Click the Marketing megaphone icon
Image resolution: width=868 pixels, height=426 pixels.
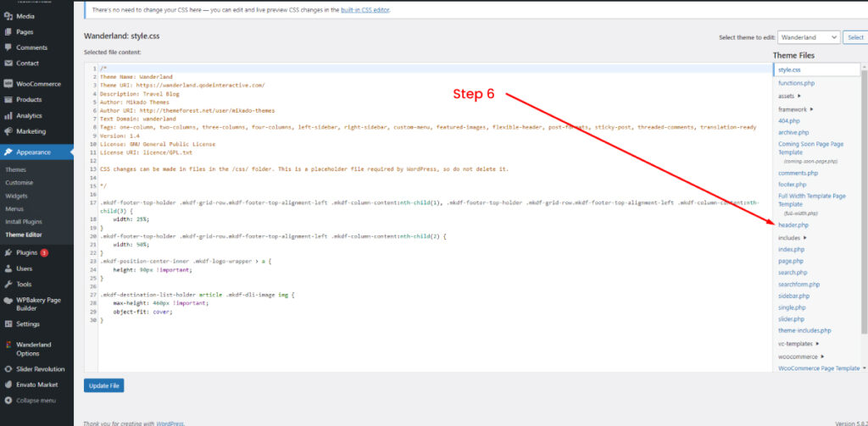click(x=8, y=131)
